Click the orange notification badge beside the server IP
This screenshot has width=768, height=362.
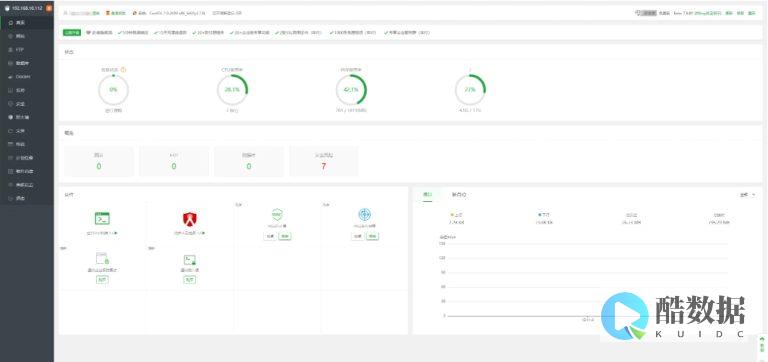49,8
